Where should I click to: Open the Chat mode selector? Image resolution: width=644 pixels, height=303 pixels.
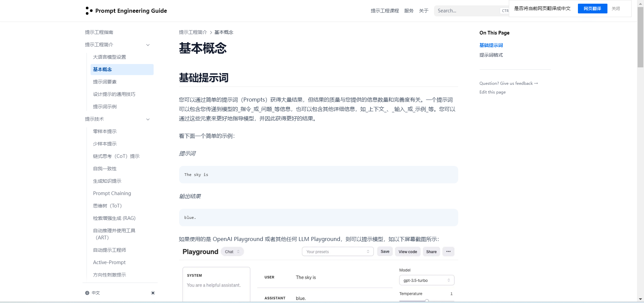[232, 252]
